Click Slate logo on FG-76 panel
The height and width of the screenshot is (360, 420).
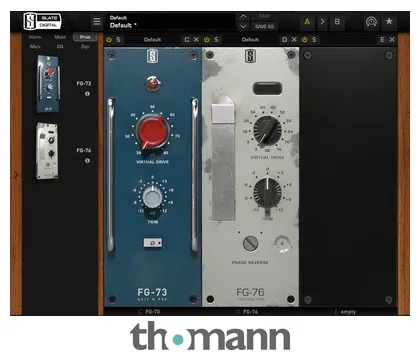coord(250,56)
